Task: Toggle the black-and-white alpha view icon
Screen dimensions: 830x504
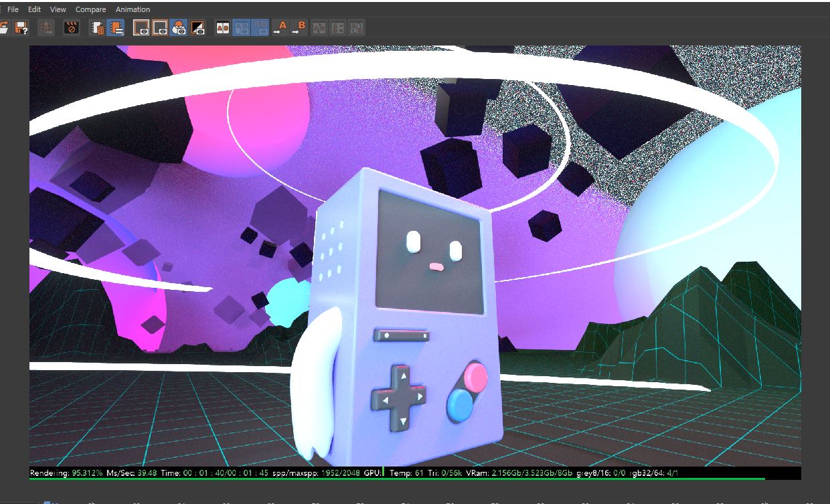Action: pyautogui.click(x=197, y=28)
